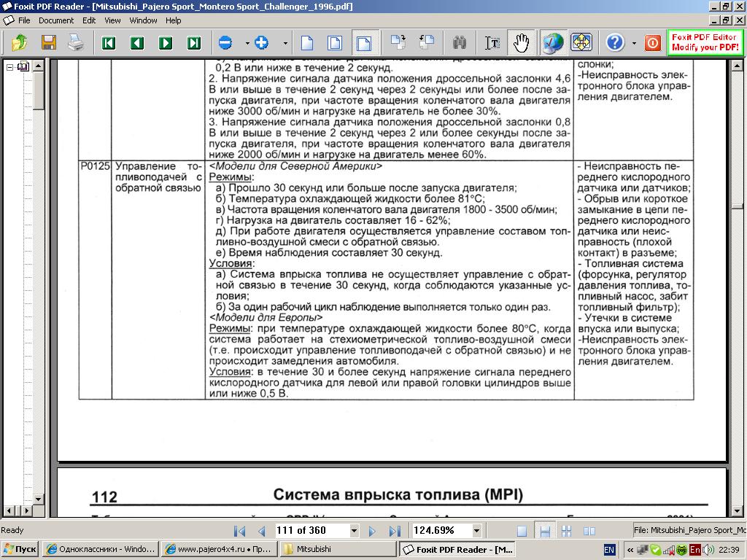
Task: Select the Hand tool
Action: coord(521,43)
